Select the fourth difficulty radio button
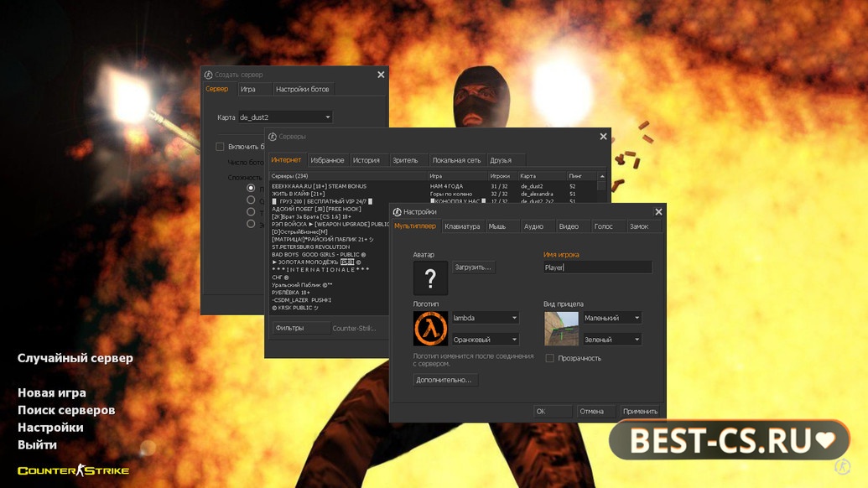 [251, 224]
